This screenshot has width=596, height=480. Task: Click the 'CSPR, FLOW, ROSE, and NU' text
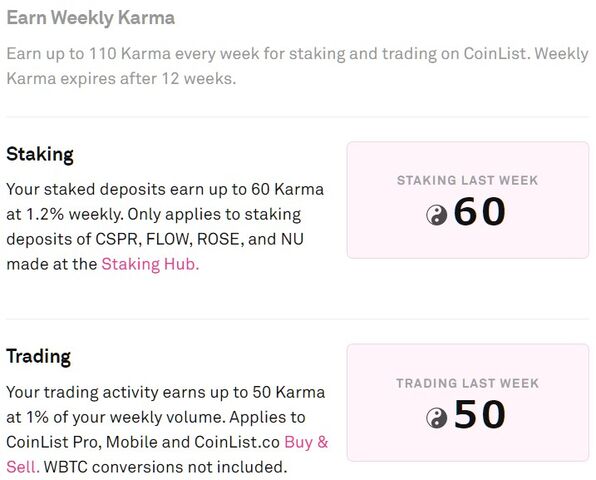(199, 239)
